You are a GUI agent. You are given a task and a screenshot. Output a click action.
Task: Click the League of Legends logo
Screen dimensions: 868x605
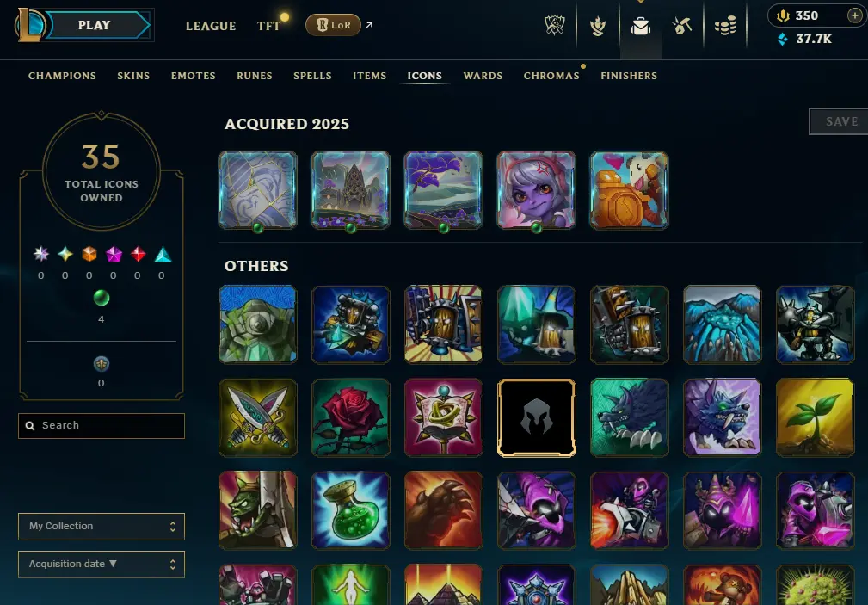click(30, 25)
